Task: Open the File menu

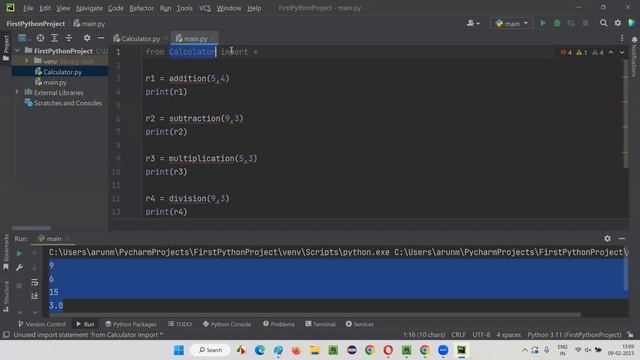Action: [x=28, y=8]
